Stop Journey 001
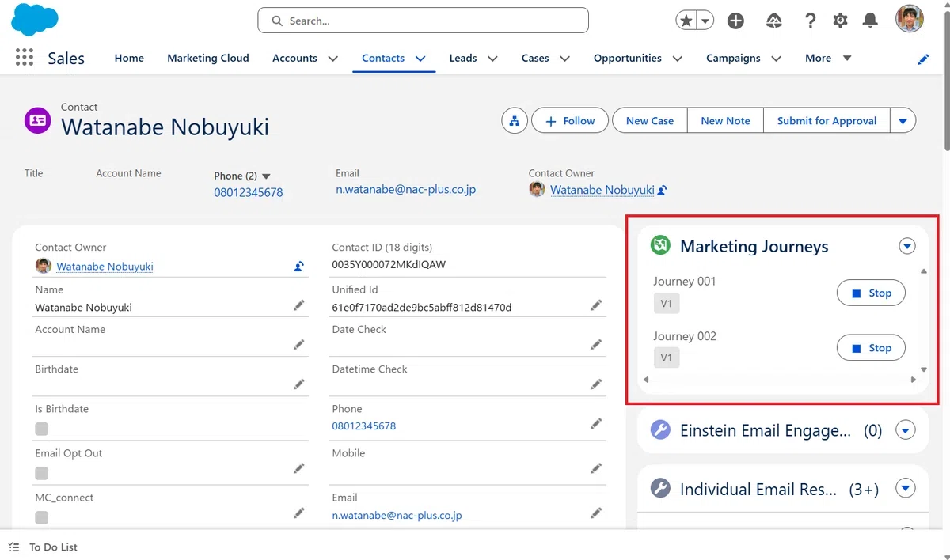Image resolution: width=950 pixels, height=560 pixels. (871, 293)
